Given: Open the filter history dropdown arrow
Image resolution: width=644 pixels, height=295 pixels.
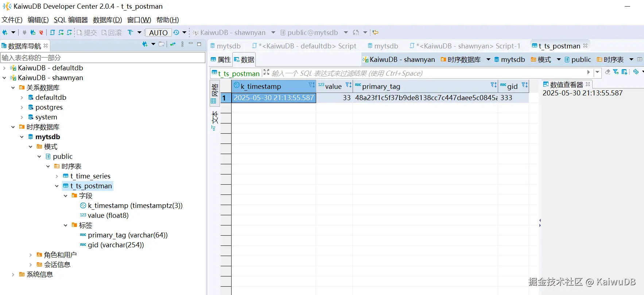Looking at the screenshot, I should click(597, 72).
